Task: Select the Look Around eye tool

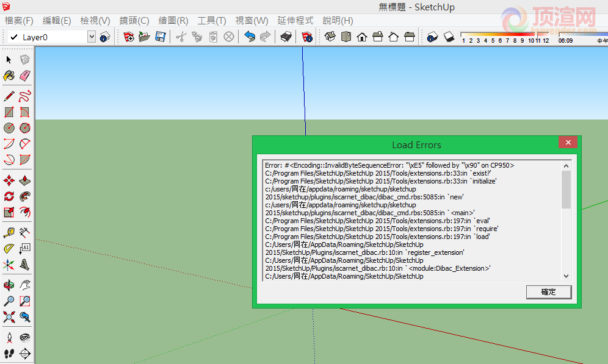Action: pos(25,338)
